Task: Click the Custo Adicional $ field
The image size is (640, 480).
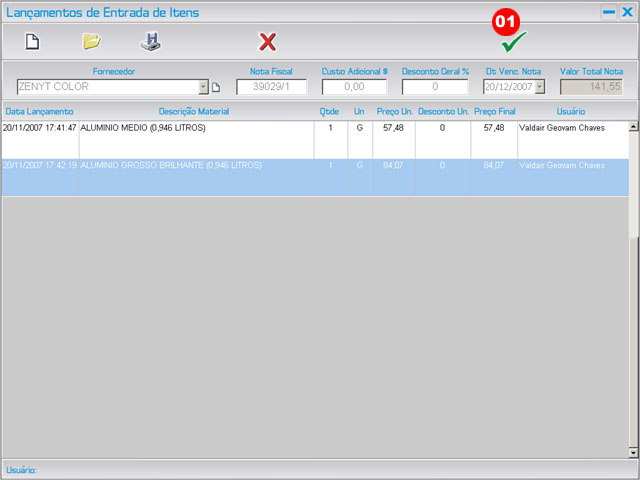Action: tap(354, 87)
